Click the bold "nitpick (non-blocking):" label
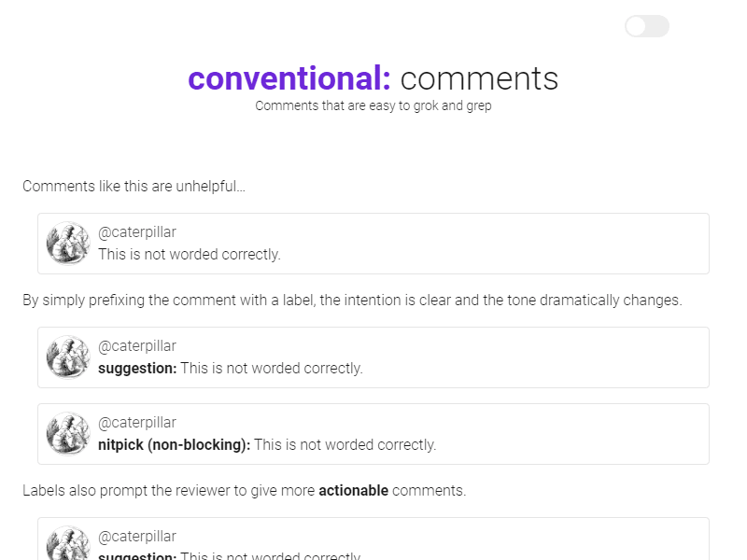The height and width of the screenshot is (560, 747). [x=174, y=445]
